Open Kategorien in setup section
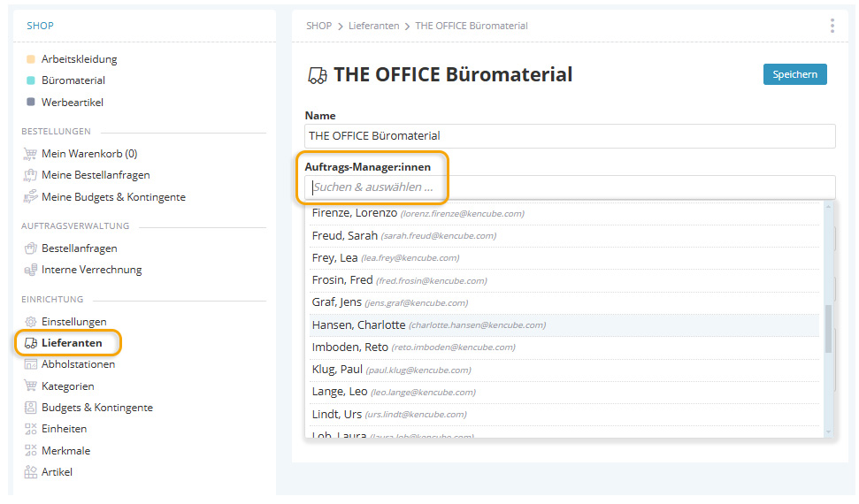This screenshot has width=859, height=504. point(68,386)
